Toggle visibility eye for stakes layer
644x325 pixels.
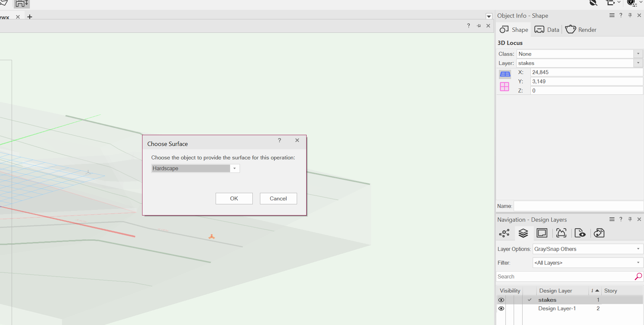[x=501, y=300]
